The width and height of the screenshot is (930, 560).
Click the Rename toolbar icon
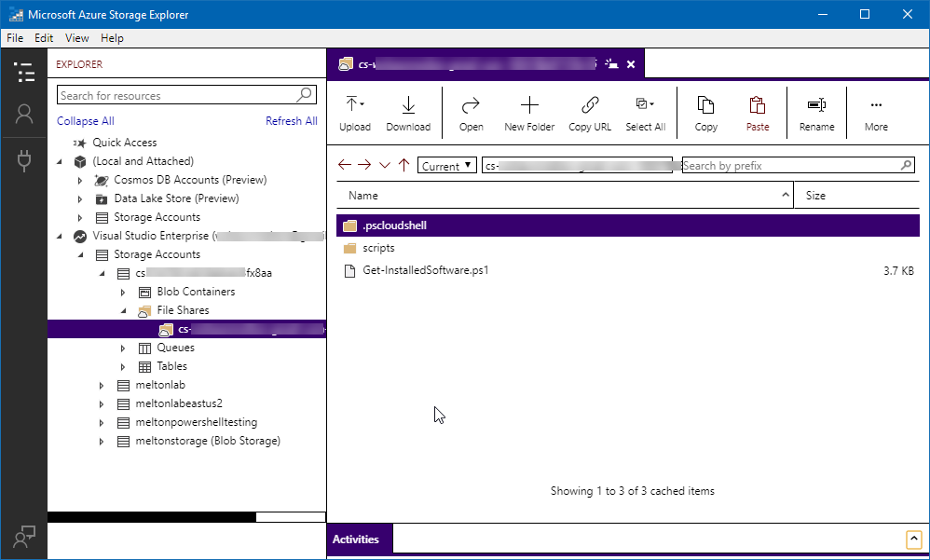[x=816, y=104]
